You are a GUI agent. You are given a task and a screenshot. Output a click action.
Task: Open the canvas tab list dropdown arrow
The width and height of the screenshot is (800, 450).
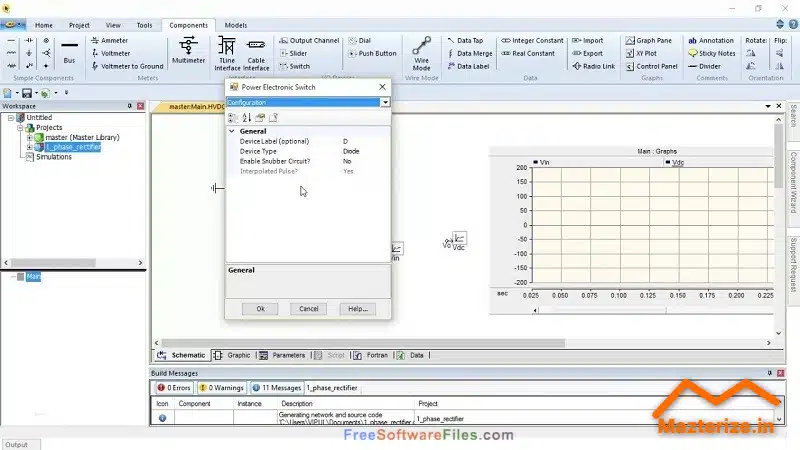tap(768, 106)
